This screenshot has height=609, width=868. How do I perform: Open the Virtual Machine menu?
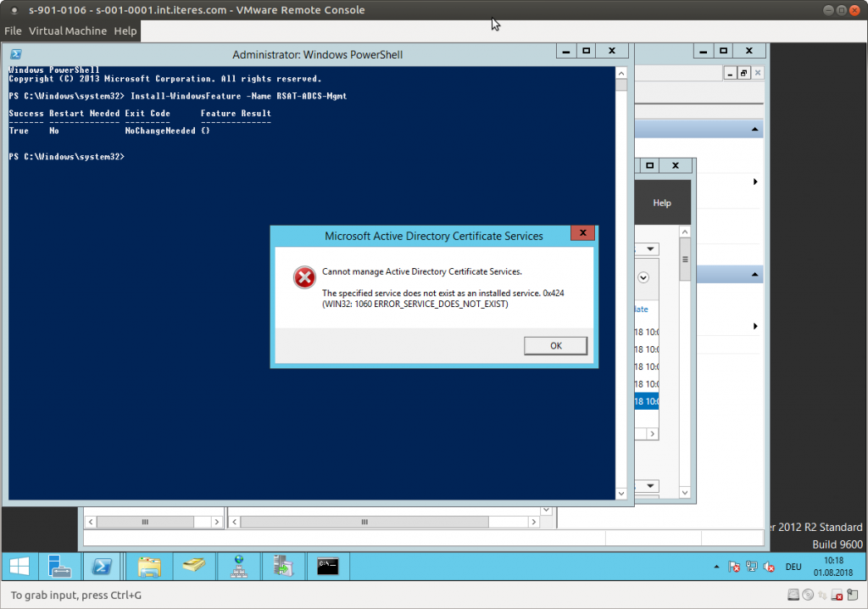click(68, 31)
